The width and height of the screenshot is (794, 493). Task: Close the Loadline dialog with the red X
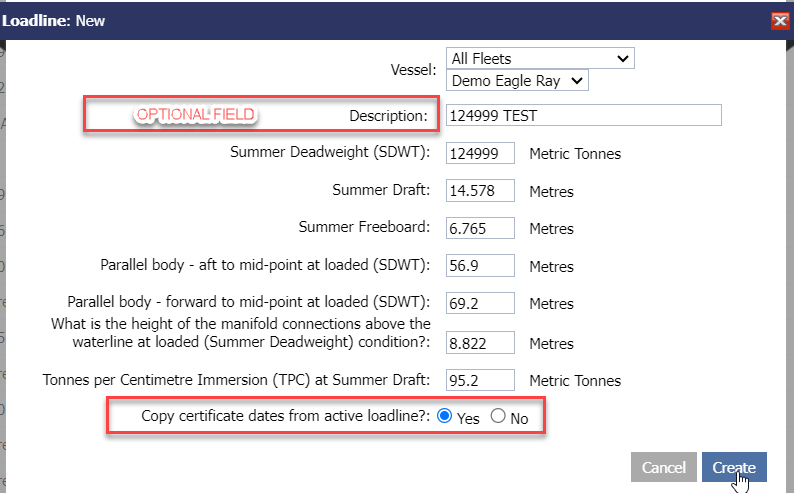click(779, 20)
